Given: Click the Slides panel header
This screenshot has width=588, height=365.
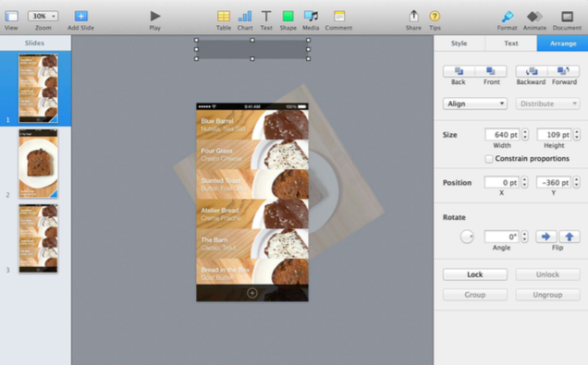Looking at the screenshot, I should (x=34, y=43).
